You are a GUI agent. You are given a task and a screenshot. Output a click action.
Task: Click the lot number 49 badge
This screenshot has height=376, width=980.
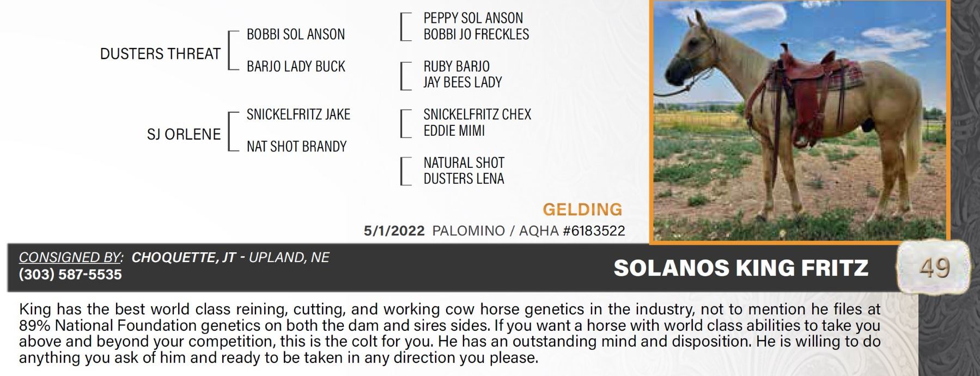click(935, 268)
